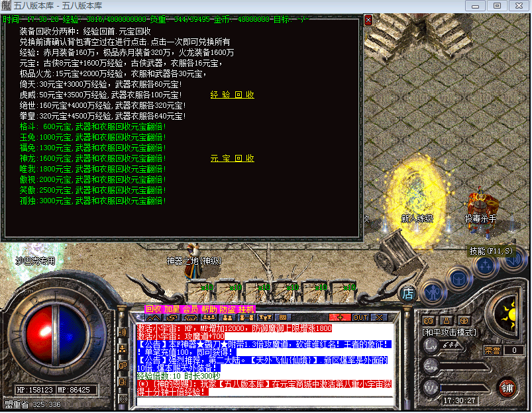Open the two-person friends icon
The width and height of the screenshot is (532, 413).
point(227,318)
